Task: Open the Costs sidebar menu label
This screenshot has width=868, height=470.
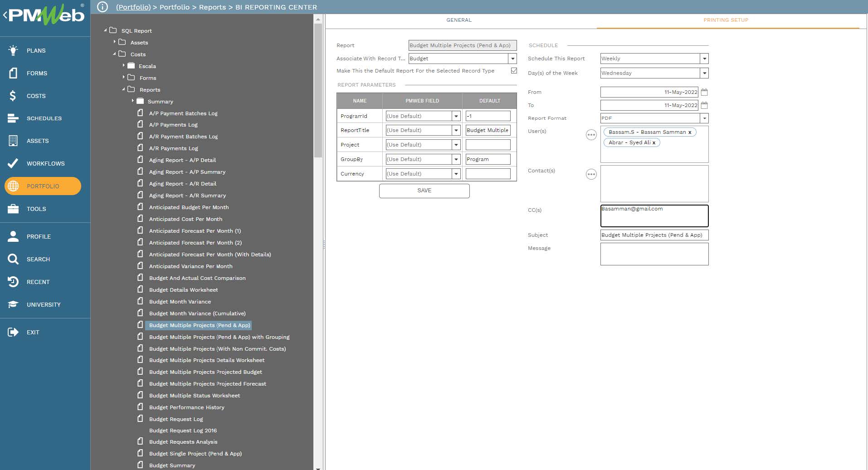Action: pos(36,96)
